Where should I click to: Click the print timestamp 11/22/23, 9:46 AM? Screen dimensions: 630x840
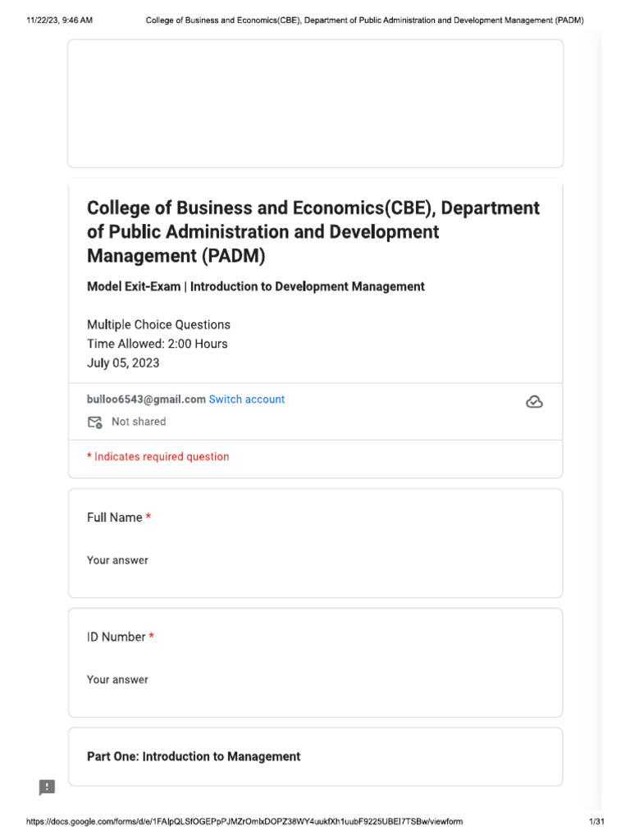pyautogui.click(x=59, y=21)
